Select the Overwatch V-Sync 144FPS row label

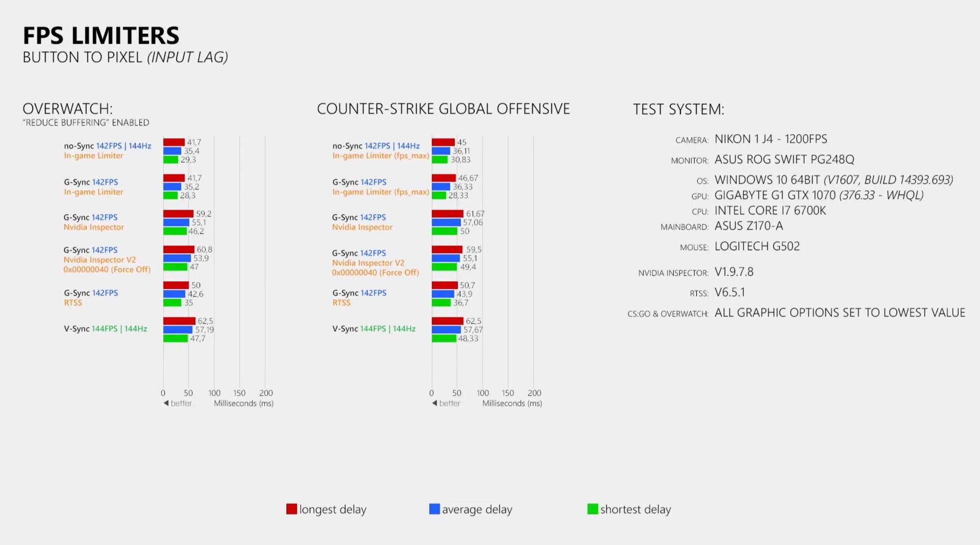tap(106, 328)
